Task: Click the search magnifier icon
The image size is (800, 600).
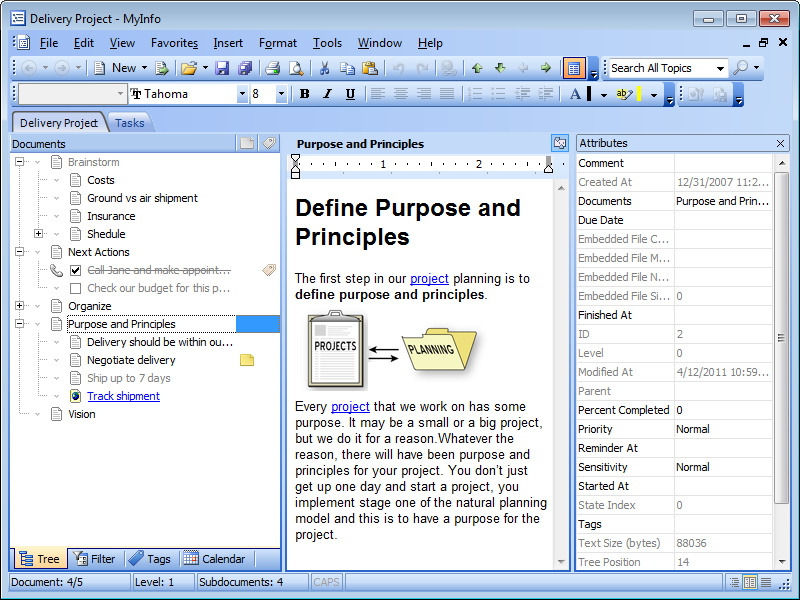Action: click(x=740, y=68)
